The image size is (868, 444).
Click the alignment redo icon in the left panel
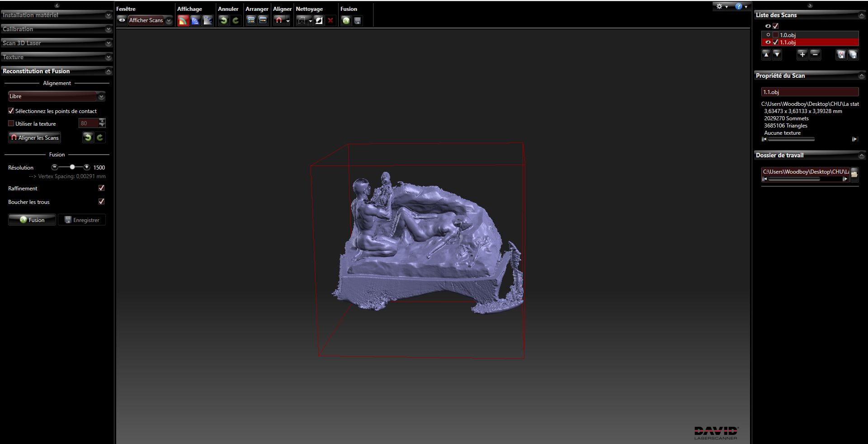(x=100, y=137)
